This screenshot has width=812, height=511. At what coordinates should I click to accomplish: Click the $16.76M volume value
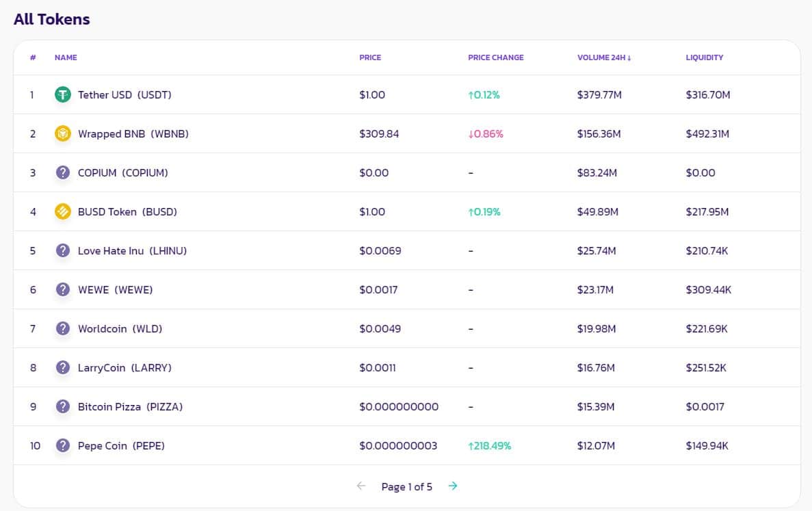(596, 367)
